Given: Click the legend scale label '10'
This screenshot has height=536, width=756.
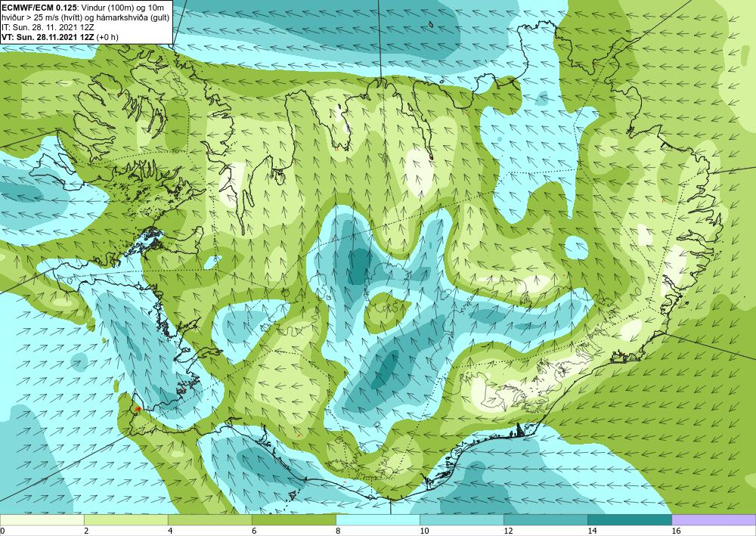Looking at the screenshot, I should [424, 531].
